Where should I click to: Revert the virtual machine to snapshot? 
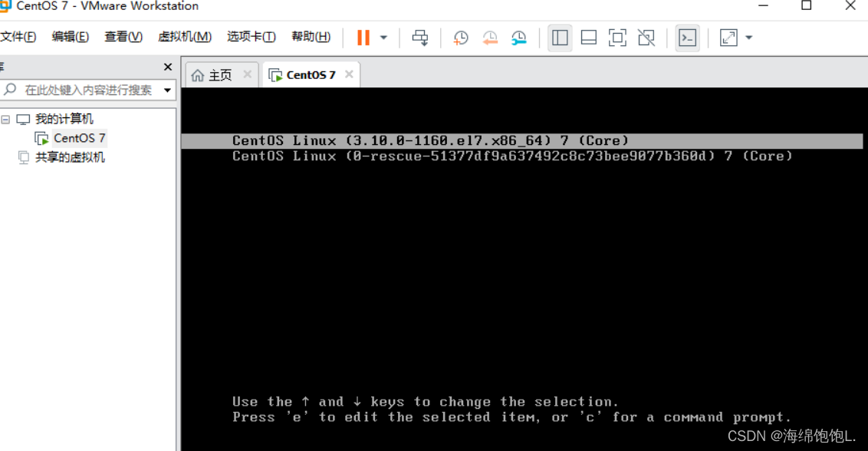[x=490, y=38]
